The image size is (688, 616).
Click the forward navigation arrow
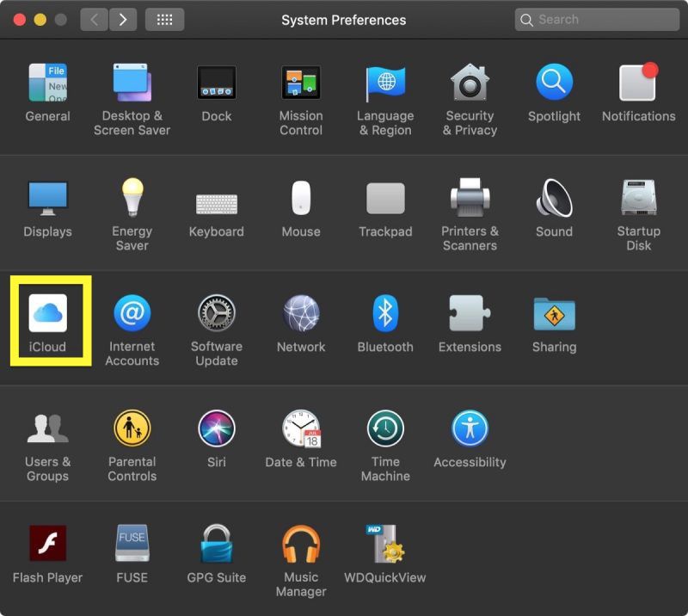pos(123,19)
